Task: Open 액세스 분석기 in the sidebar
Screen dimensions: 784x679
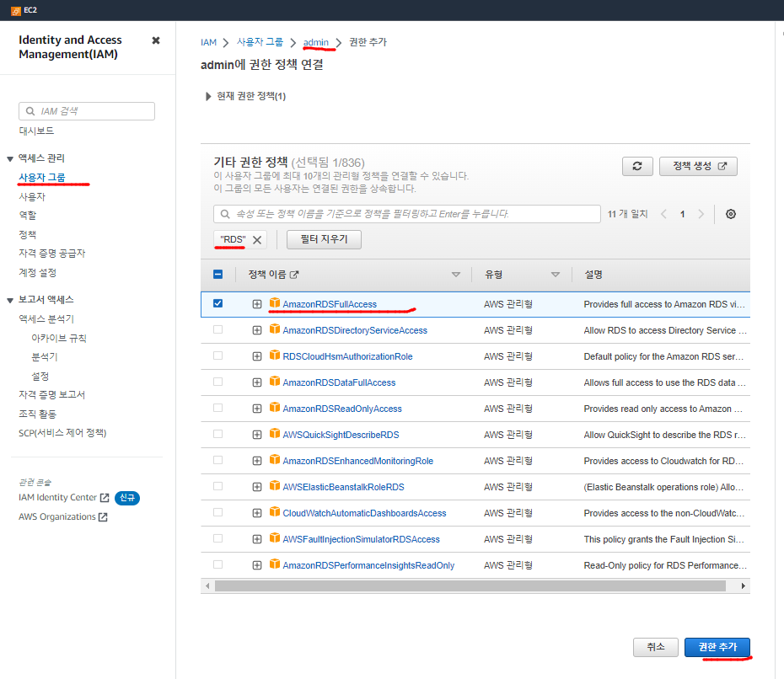Action: (x=46, y=318)
